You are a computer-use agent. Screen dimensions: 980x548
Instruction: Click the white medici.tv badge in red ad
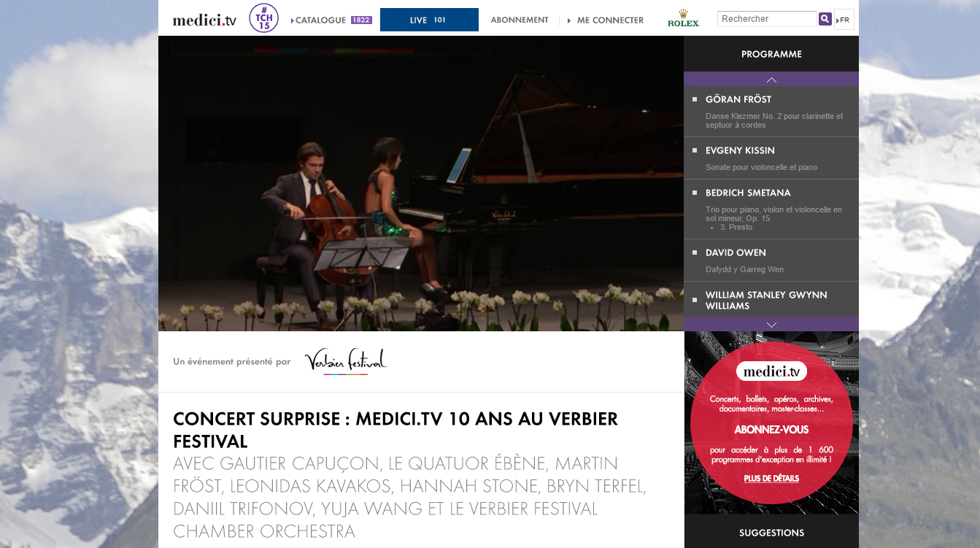(x=771, y=371)
